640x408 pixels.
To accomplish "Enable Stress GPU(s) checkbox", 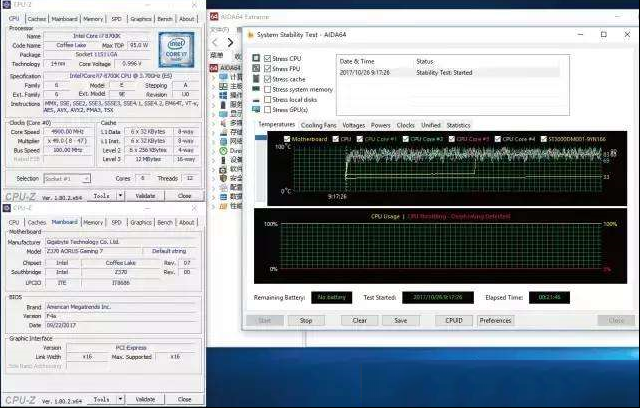I will pos(268,109).
